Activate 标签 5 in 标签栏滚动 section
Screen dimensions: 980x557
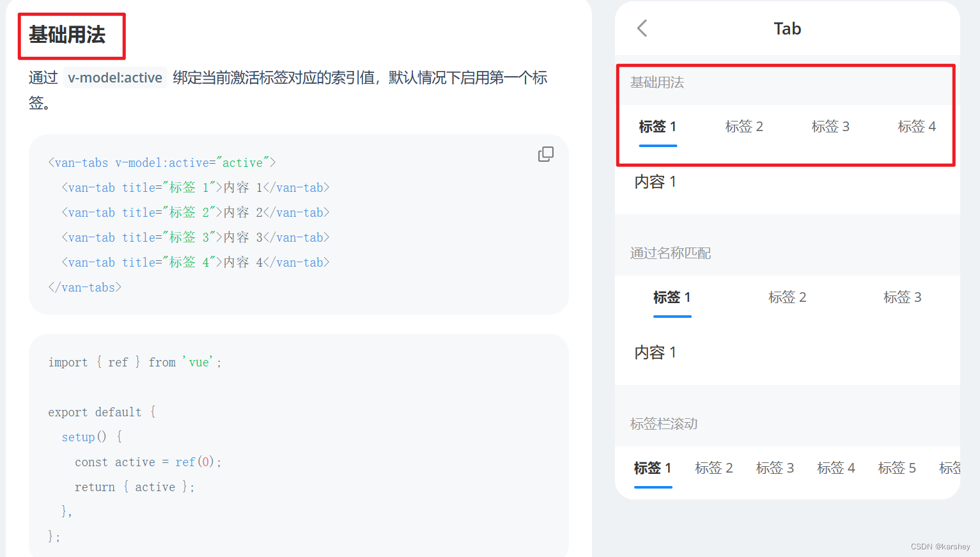pos(897,468)
